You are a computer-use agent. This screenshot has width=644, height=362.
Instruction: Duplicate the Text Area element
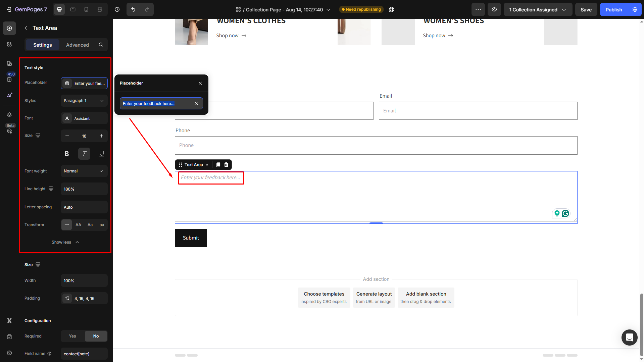(x=218, y=165)
